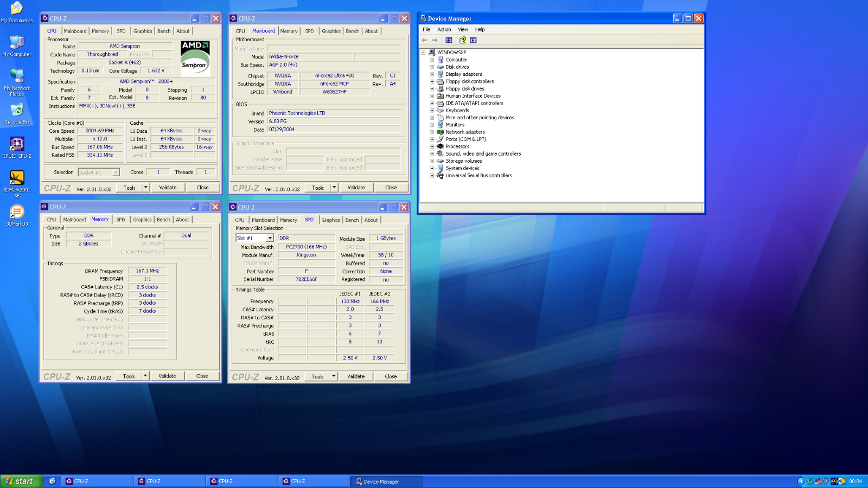Viewport: 868px width, 488px height.
Task: Open the View menu in Device Manager
Action: 463,30
